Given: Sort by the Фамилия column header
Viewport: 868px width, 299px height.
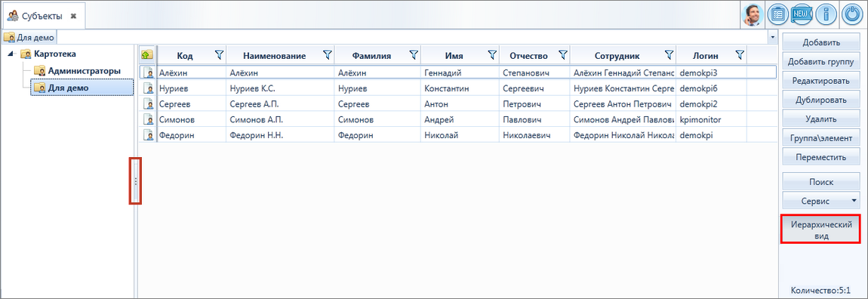Looking at the screenshot, I should point(371,56).
